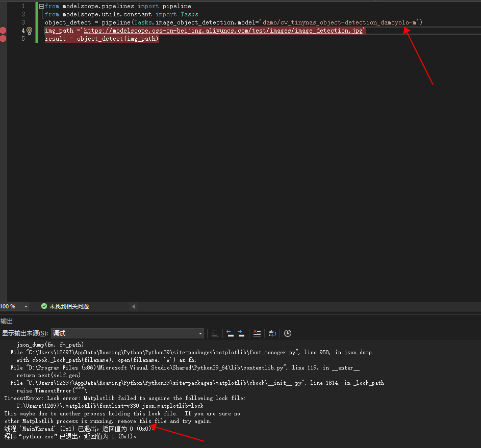The height and width of the screenshot is (448, 481).
Task: Open the lightbulb quick actions on line 4
Action: click(x=30, y=31)
